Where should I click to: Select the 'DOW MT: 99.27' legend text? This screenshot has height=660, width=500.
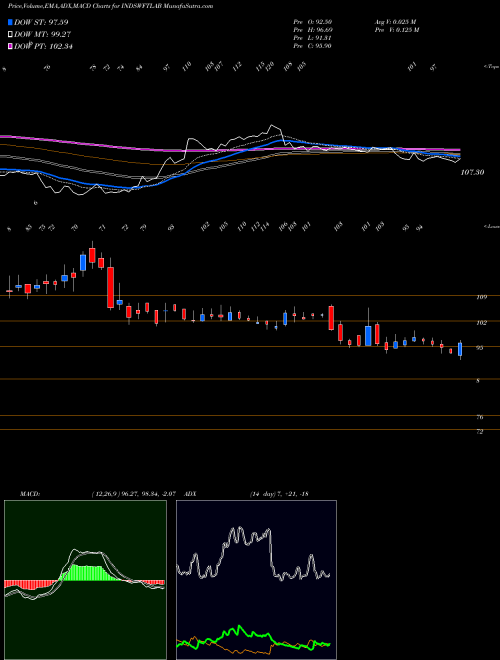(43, 35)
